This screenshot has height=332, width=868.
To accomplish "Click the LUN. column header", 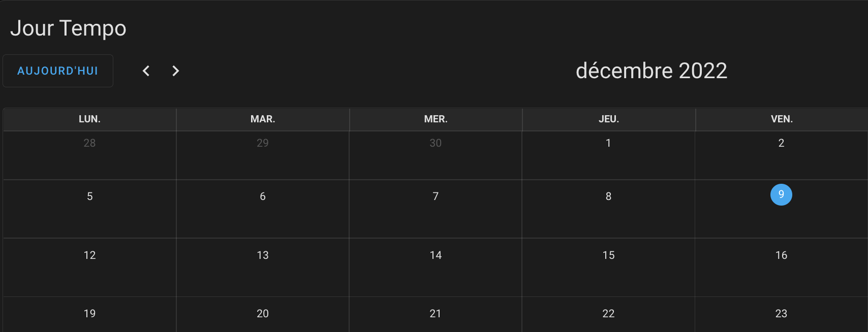I will click(90, 119).
